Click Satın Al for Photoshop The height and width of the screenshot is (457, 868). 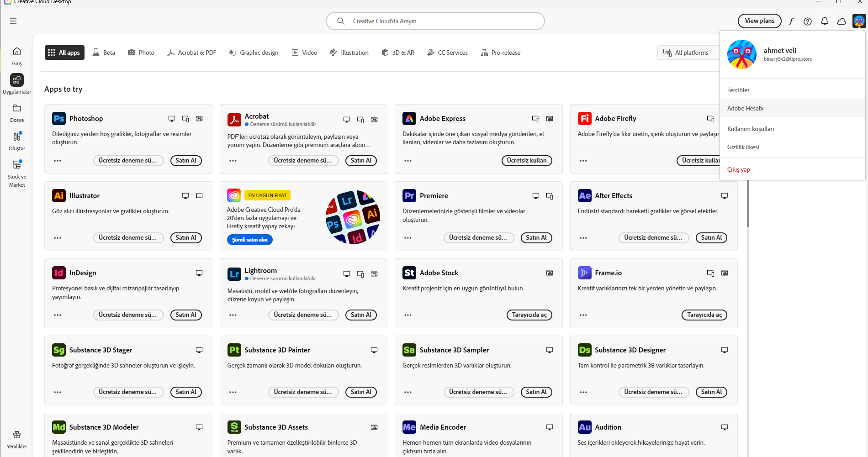tap(186, 161)
